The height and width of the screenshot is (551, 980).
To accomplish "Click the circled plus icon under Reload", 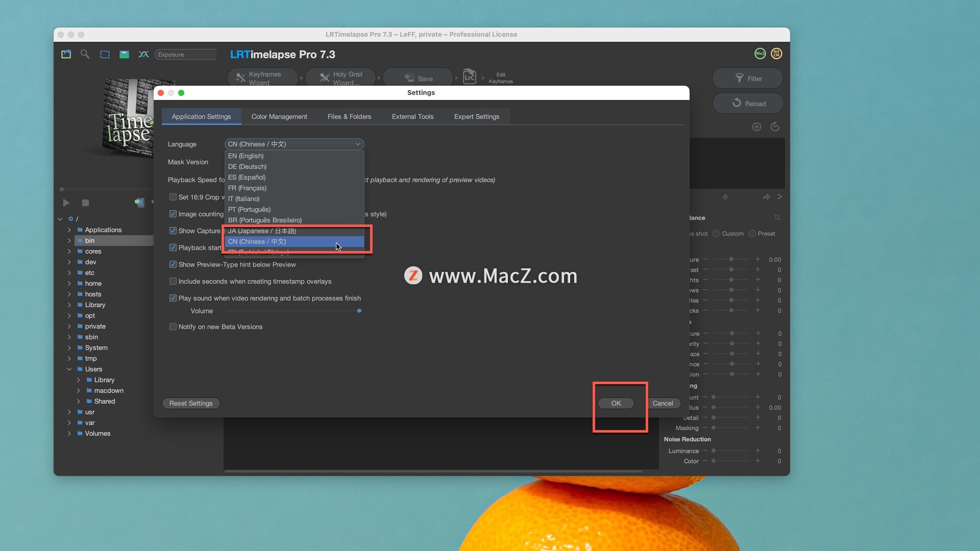I will (x=756, y=127).
